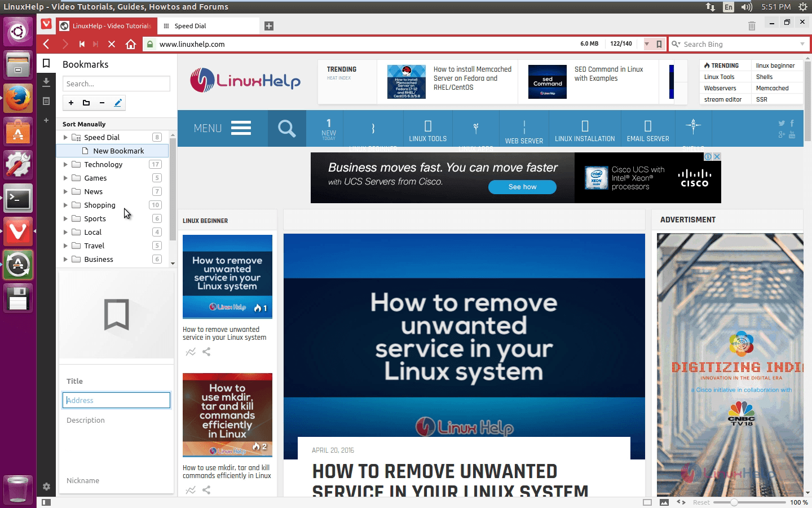Expand the Shopping bookmark folder
The height and width of the screenshot is (508, 812).
[x=65, y=205]
